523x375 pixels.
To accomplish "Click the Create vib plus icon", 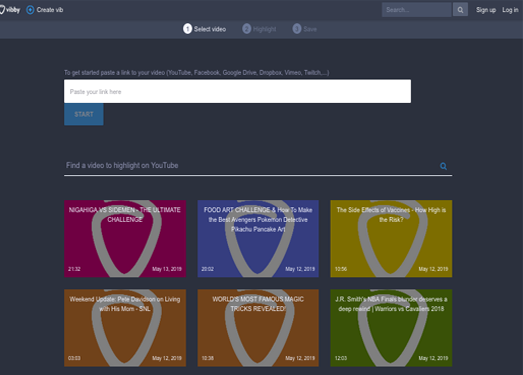I will pyautogui.click(x=30, y=10).
